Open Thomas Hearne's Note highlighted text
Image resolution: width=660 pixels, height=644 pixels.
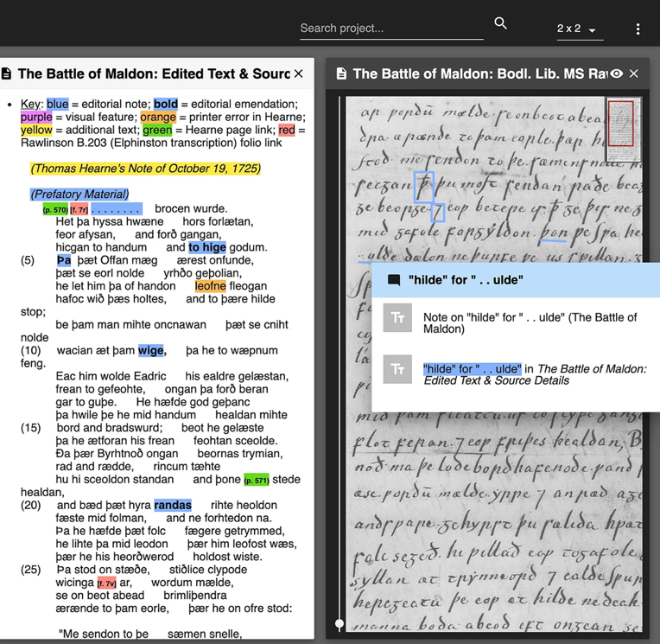tap(145, 169)
